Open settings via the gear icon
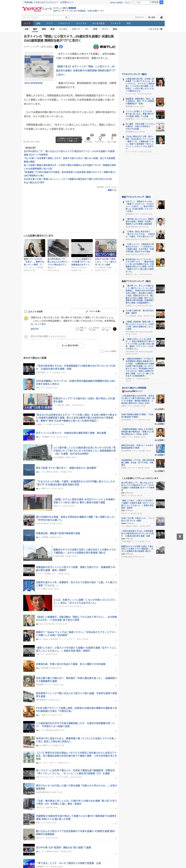Screen dimensions: 186x868 click(x=161, y=18)
